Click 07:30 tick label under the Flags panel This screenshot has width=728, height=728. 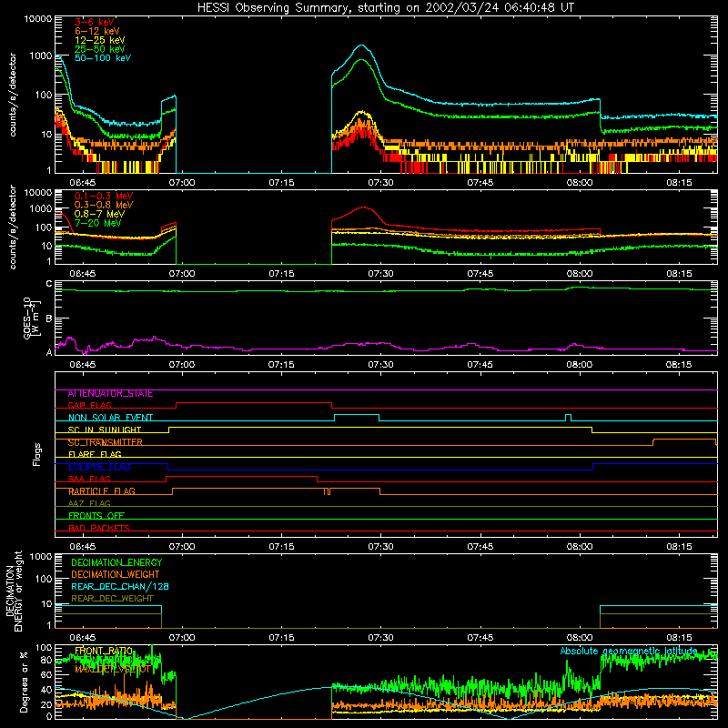click(x=380, y=547)
